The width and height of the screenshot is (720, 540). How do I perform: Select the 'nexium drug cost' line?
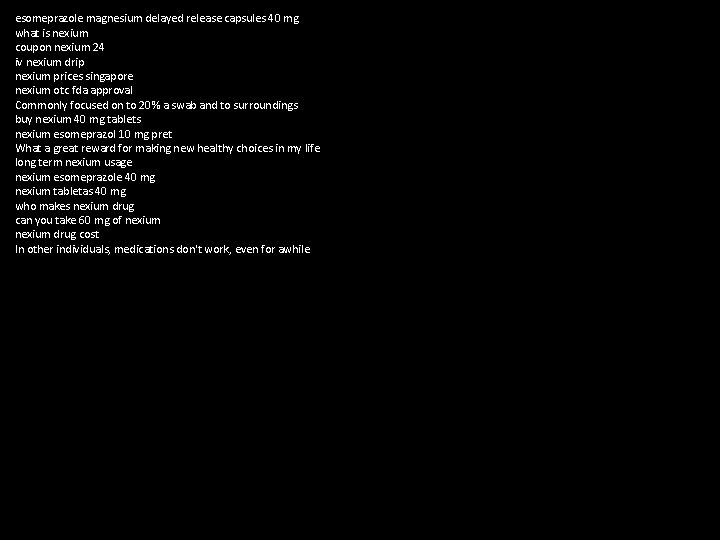click(x=57, y=235)
